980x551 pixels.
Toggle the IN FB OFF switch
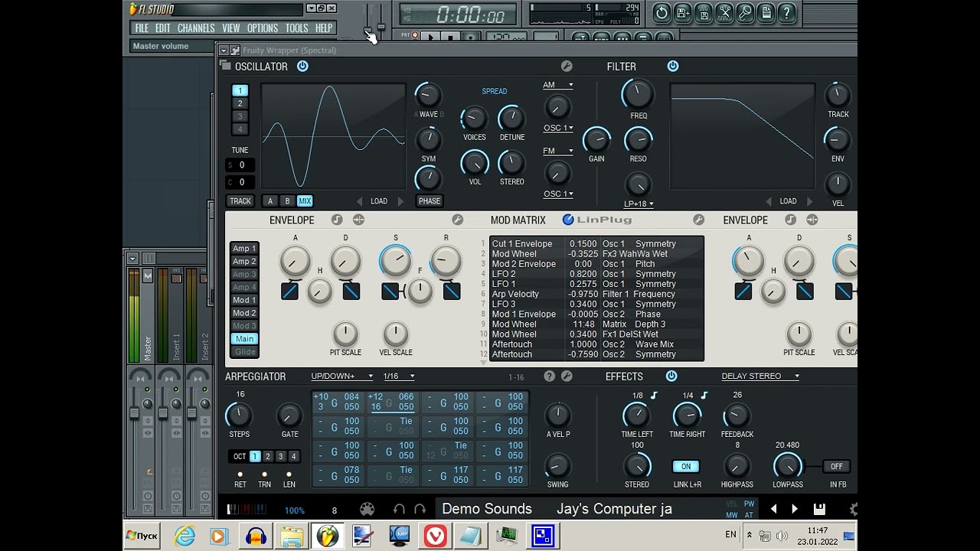click(x=837, y=466)
